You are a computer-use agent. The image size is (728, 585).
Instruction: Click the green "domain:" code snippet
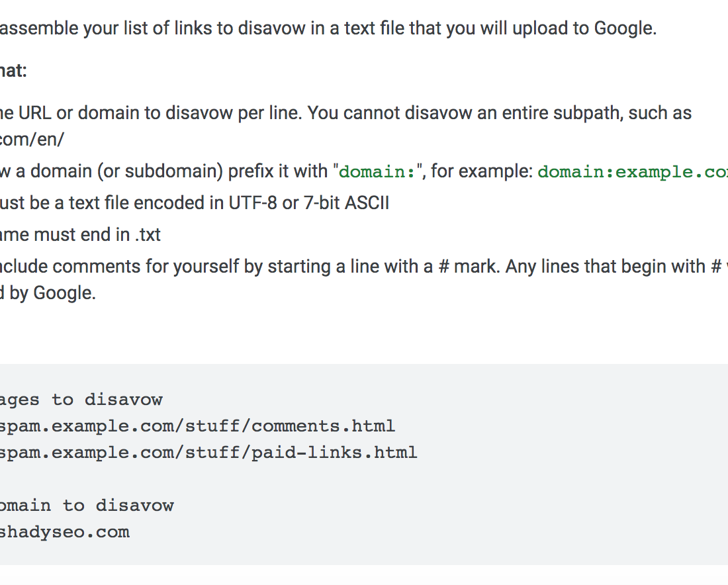click(377, 172)
